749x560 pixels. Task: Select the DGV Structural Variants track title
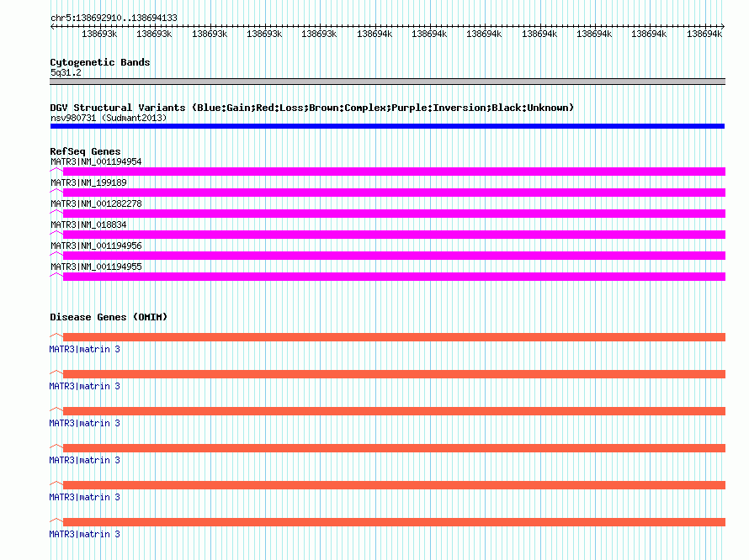click(x=312, y=108)
